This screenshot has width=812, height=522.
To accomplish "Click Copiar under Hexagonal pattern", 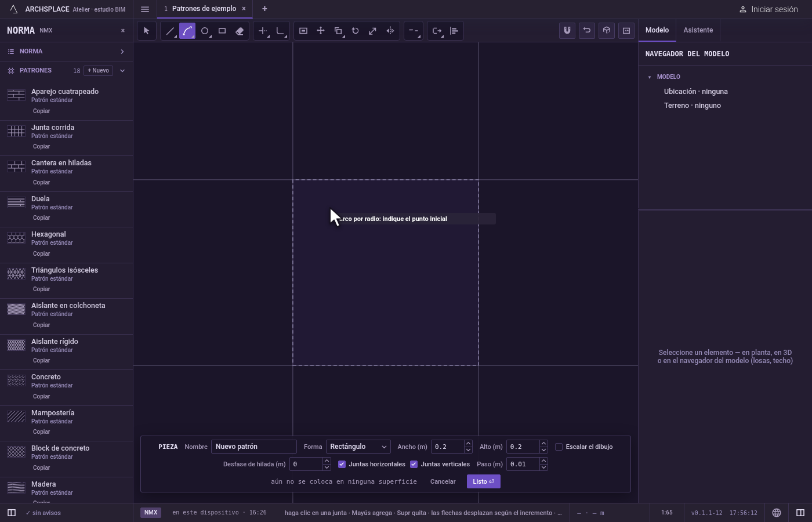I will point(41,253).
